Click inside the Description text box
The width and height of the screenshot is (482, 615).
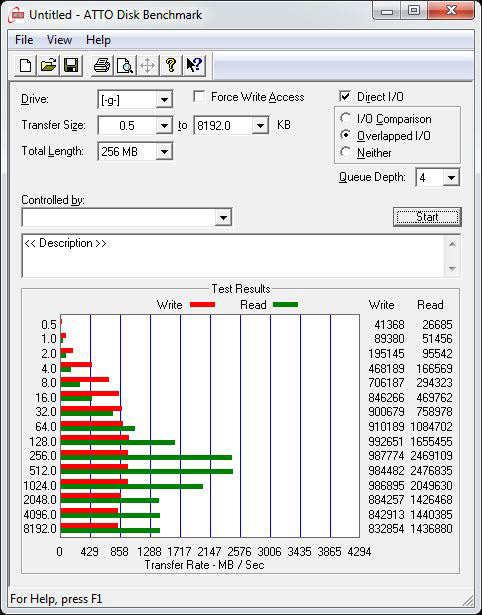click(x=233, y=256)
